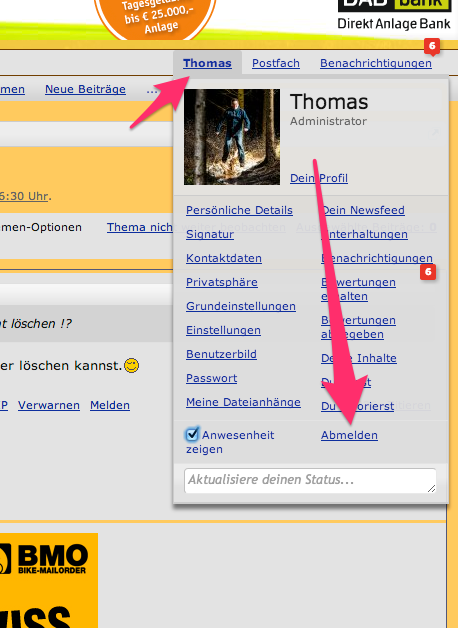Open the Thomas user dropdown tab
The height and width of the screenshot is (628, 458).
tap(207, 63)
